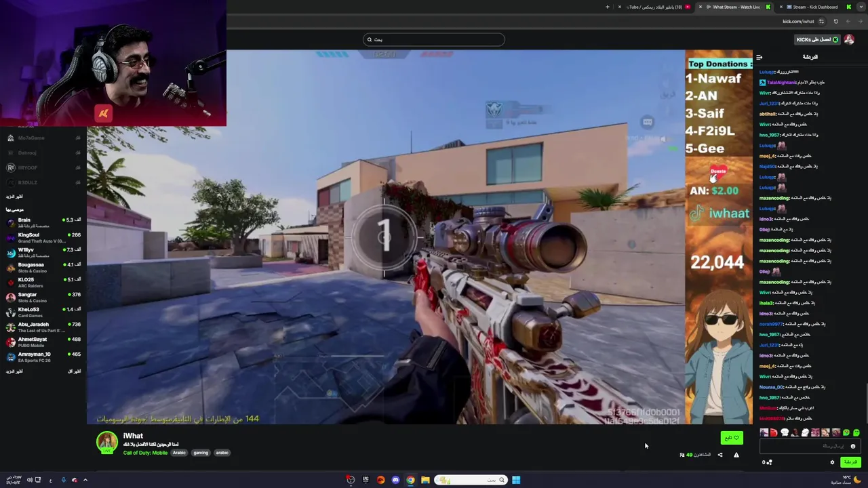Open Amrayman_10 EA Sports FC channel

pyautogui.click(x=43, y=357)
